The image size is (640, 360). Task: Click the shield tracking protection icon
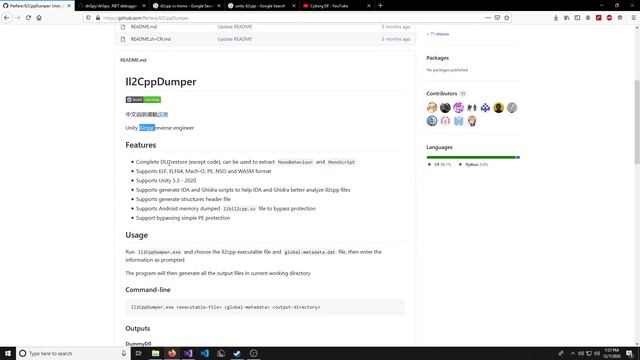click(x=89, y=18)
